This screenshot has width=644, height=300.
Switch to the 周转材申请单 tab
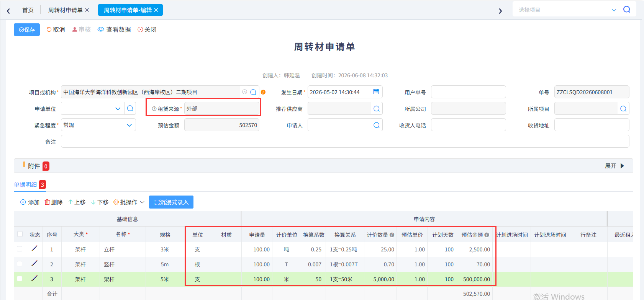pyautogui.click(x=65, y=10)
